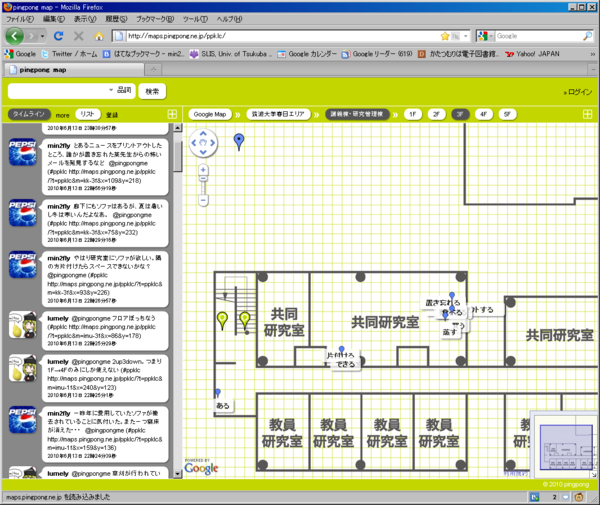
Task: Open the back-history dropdown arrow
Action: [x=42, y=36]
